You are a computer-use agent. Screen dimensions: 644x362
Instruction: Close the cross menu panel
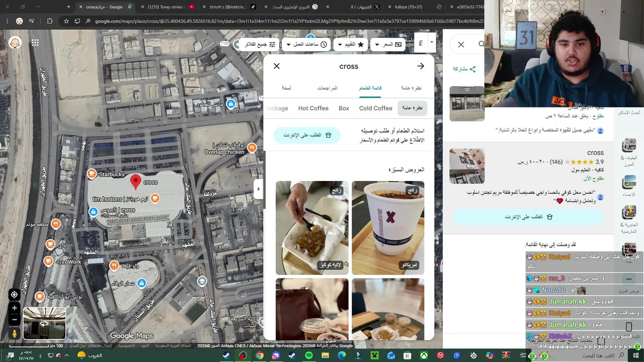(x=277, y=66)
